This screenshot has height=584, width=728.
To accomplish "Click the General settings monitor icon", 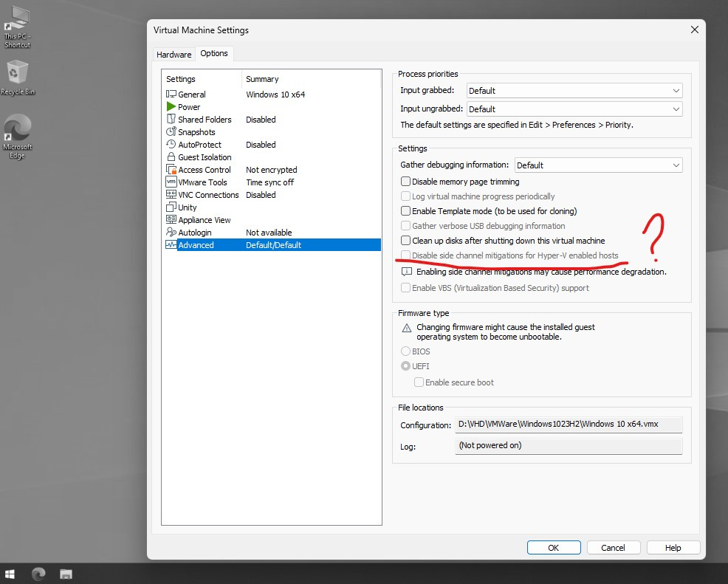I will pyautogui.click(x=171, y=95).
